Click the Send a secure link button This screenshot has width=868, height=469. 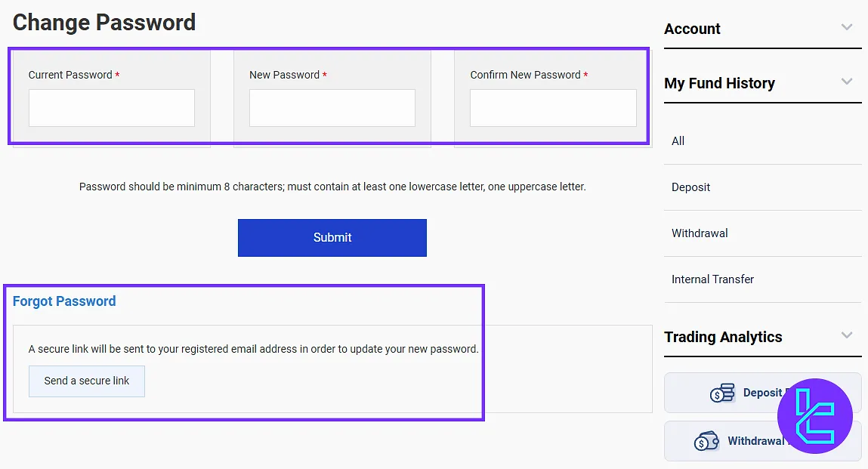[x=87, y=381]
